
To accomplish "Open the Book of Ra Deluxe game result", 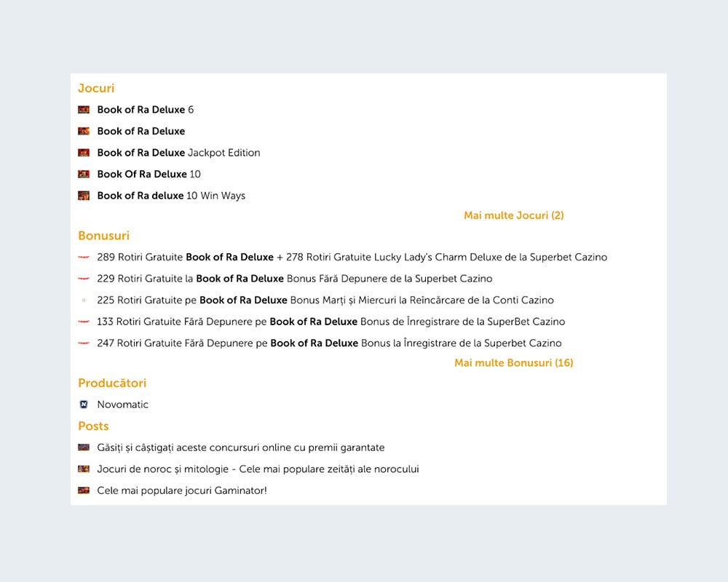I will pos(141,132).
